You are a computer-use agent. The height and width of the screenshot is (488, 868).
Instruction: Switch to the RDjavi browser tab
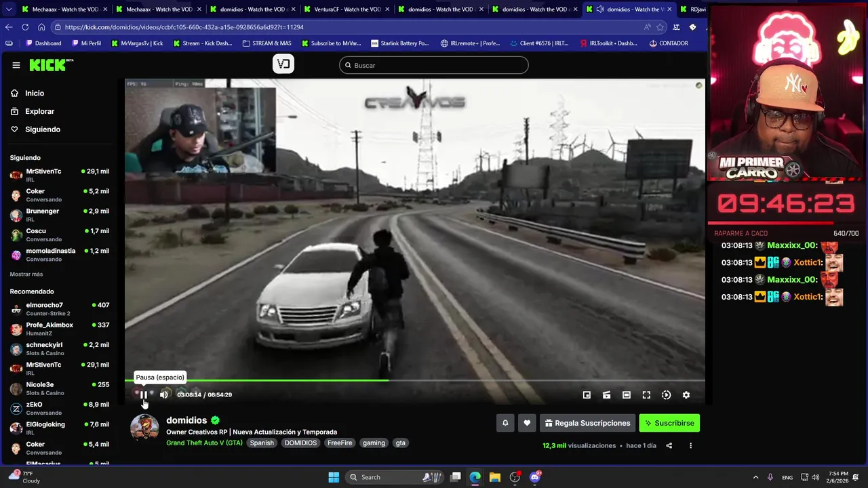tap(692, 9)
